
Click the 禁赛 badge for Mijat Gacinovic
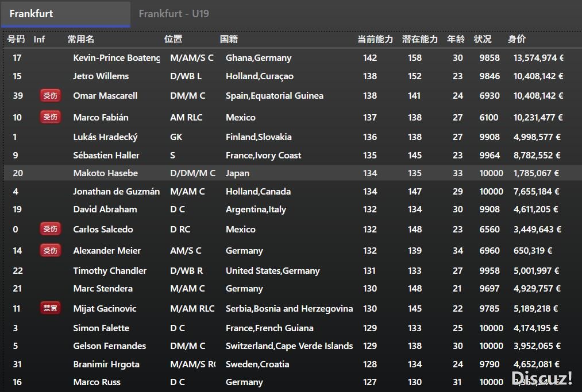[x=50, y=308]
